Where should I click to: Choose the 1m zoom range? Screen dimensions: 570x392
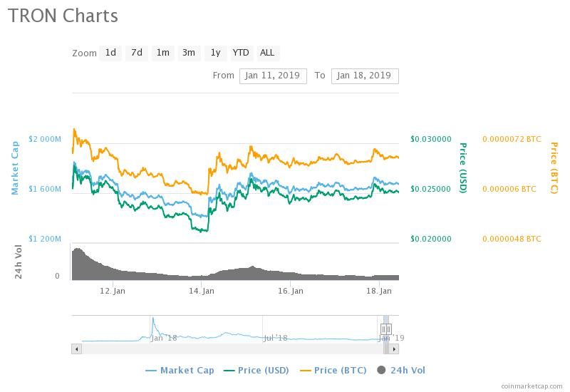(x=163, y=53)
